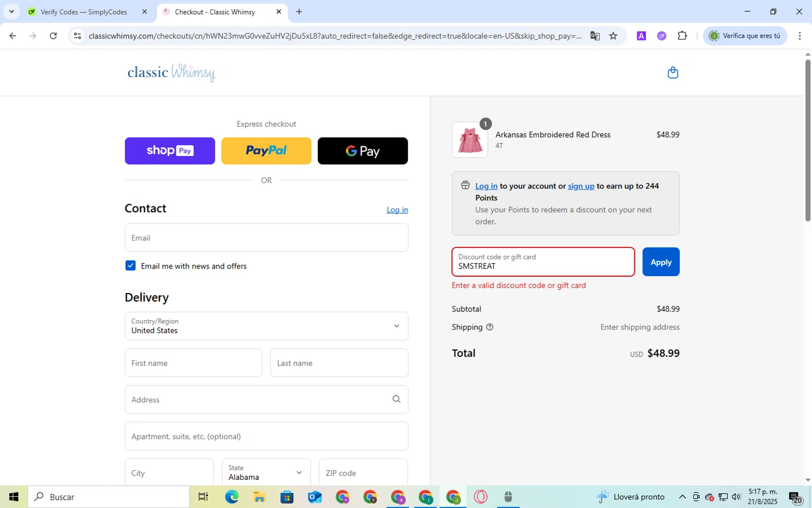Pay with PayPal button

pyautogui.click(x=266, y=151)
